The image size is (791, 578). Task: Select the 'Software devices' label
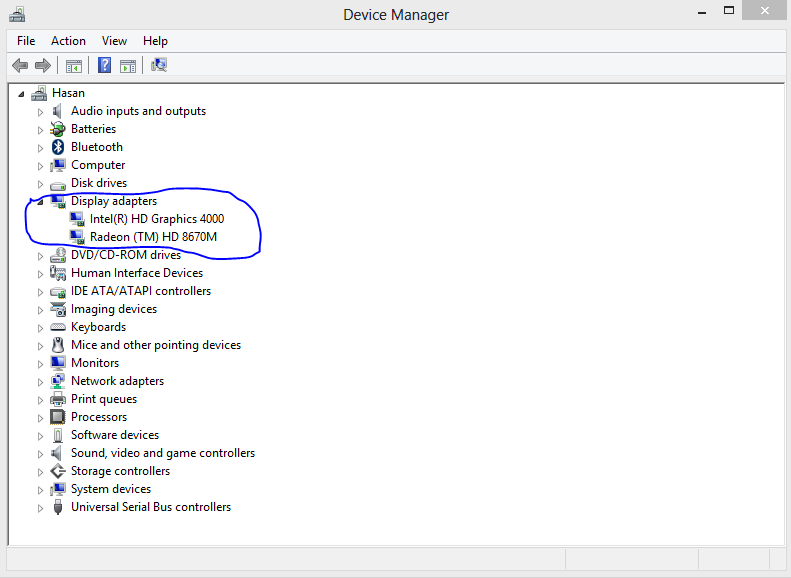115,435
